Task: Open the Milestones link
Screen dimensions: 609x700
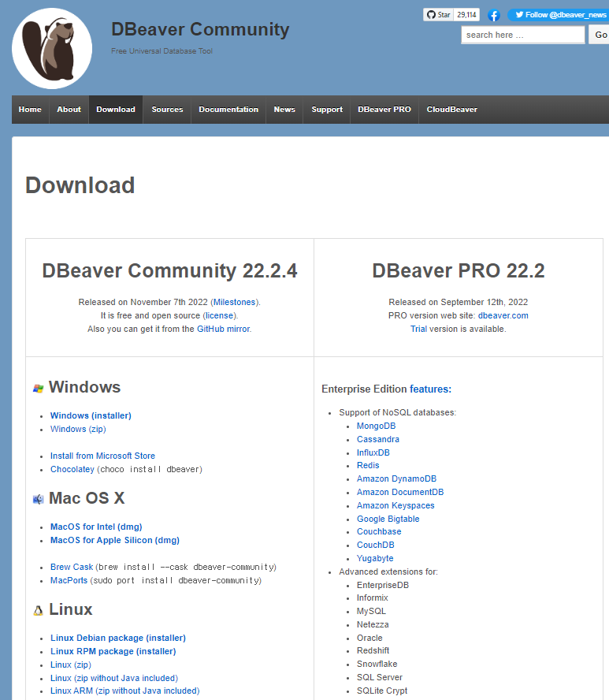Action: (234, 302)
